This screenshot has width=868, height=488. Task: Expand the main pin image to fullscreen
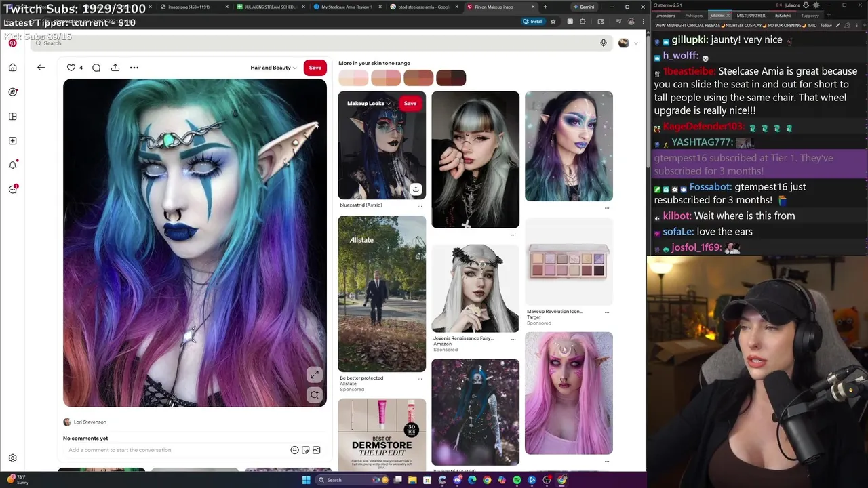point(315,375)
